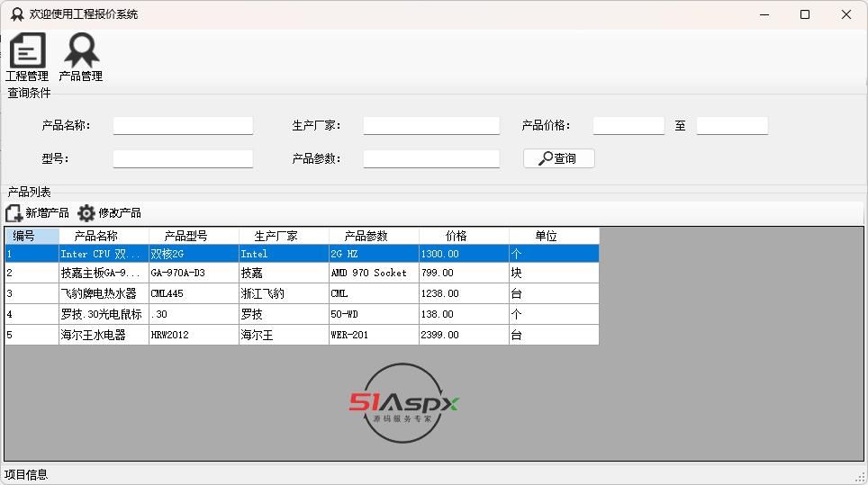868x485 pixels.
Task: Select price cell 2399.00
Action: pyautogui.click(x=464, y=335)
